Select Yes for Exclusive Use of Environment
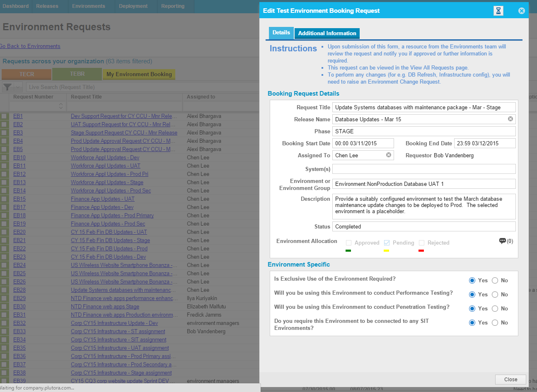The image size is (537, 392). [472, 281]
